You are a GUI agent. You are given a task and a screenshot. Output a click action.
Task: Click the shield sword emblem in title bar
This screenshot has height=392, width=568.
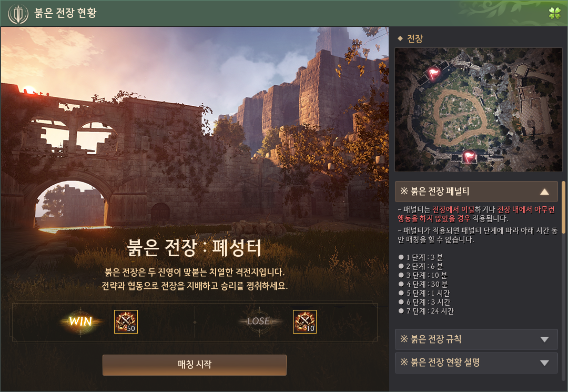pos(18,14)
